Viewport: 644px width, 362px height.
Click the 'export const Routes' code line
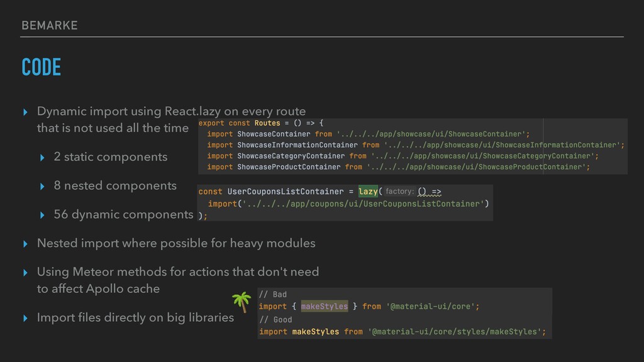[261, 123]
